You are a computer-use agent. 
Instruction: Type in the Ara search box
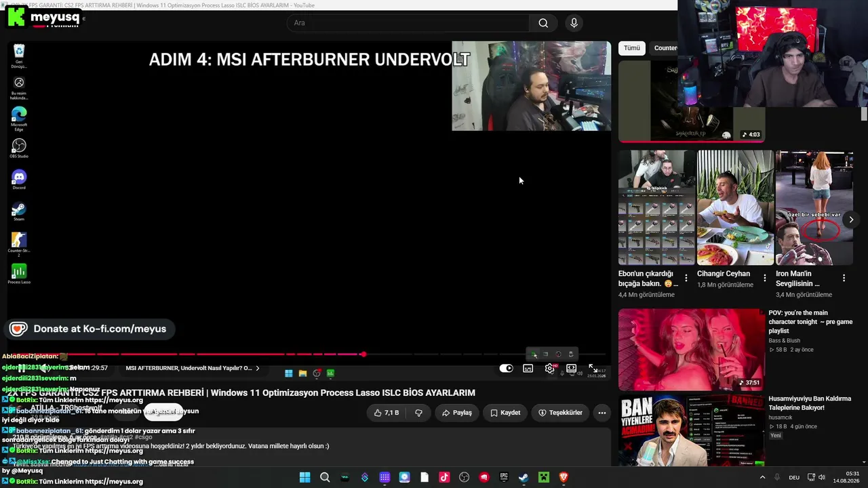pyautogui.click(x=408, y=23)
